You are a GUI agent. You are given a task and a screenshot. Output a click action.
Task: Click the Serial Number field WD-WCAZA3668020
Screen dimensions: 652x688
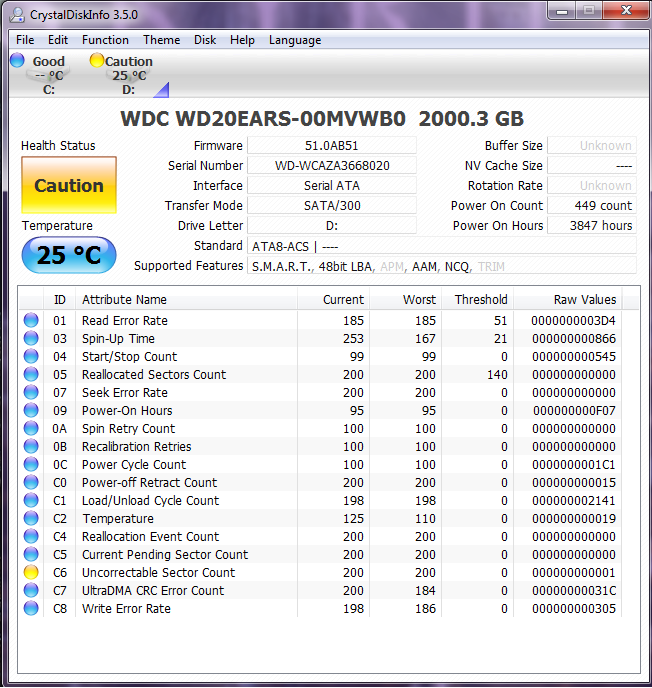(332, 165)
